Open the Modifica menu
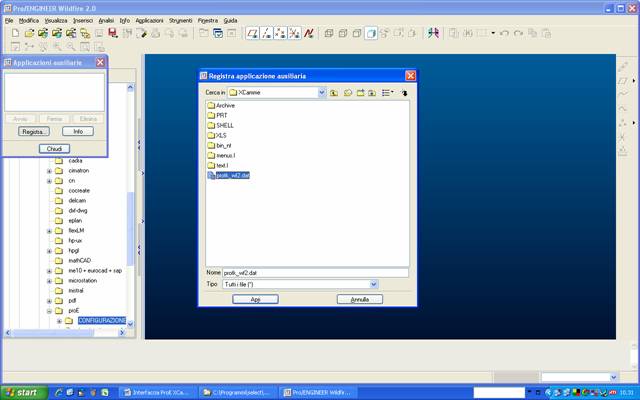 (29, 20)
